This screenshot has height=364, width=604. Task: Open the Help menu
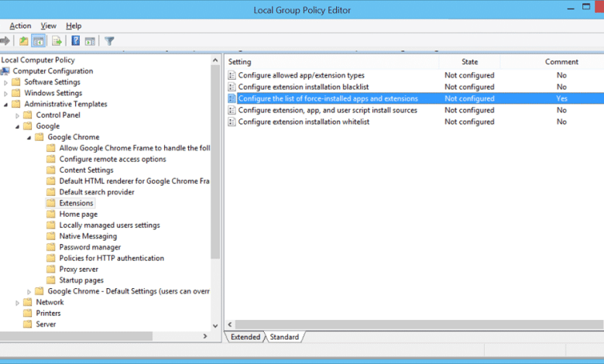pos(74,26)
